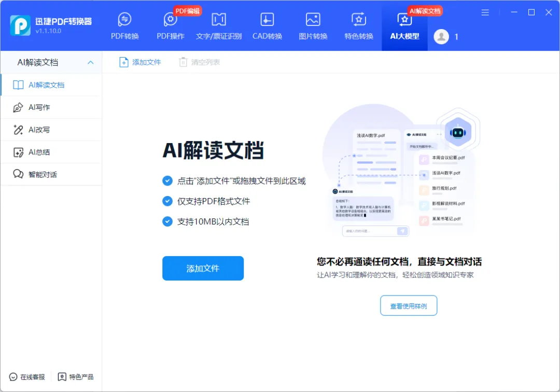Click the version number v1.1.10.0

[48, 31]
